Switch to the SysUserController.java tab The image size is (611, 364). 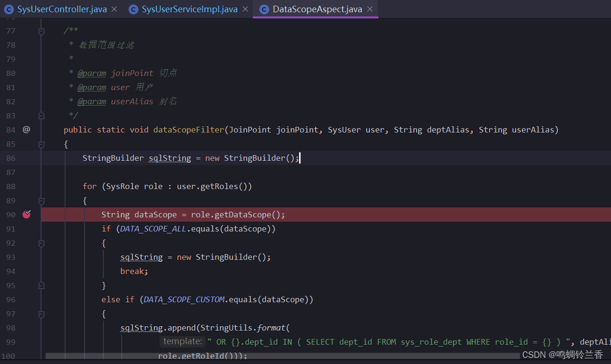point(62,9)
